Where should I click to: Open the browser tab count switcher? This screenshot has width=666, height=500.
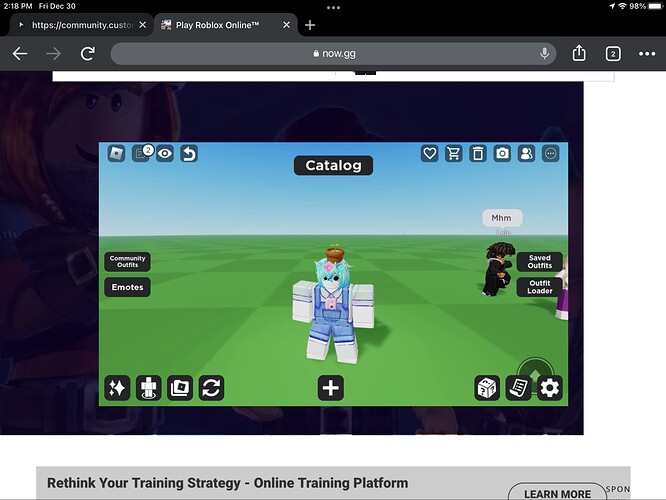[612, 53]
